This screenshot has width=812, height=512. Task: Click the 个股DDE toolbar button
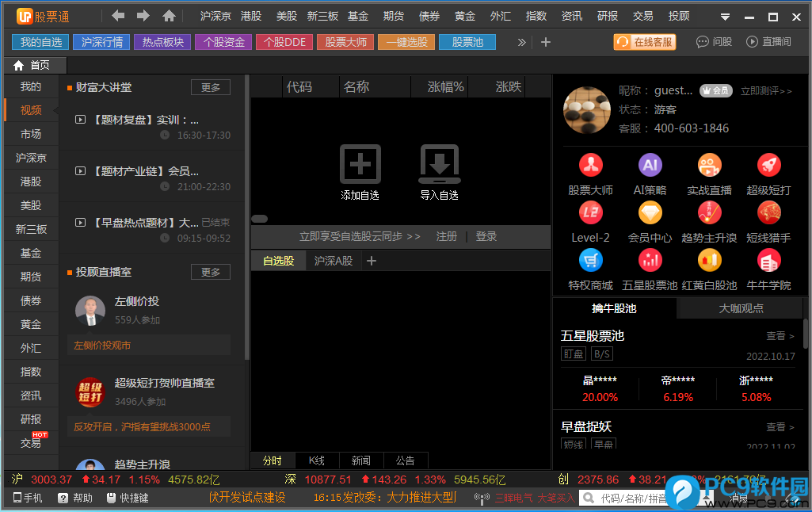click(284, 42)
